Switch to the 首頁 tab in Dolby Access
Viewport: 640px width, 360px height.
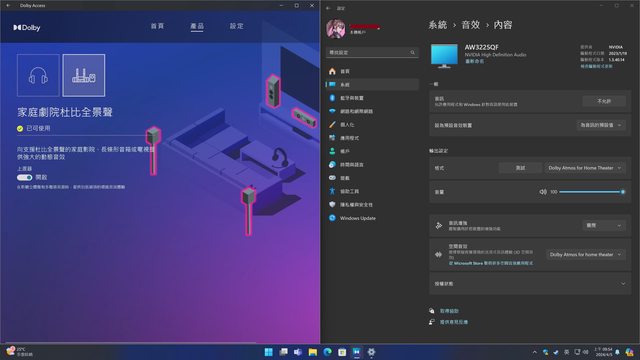click(x=157, y=26)
